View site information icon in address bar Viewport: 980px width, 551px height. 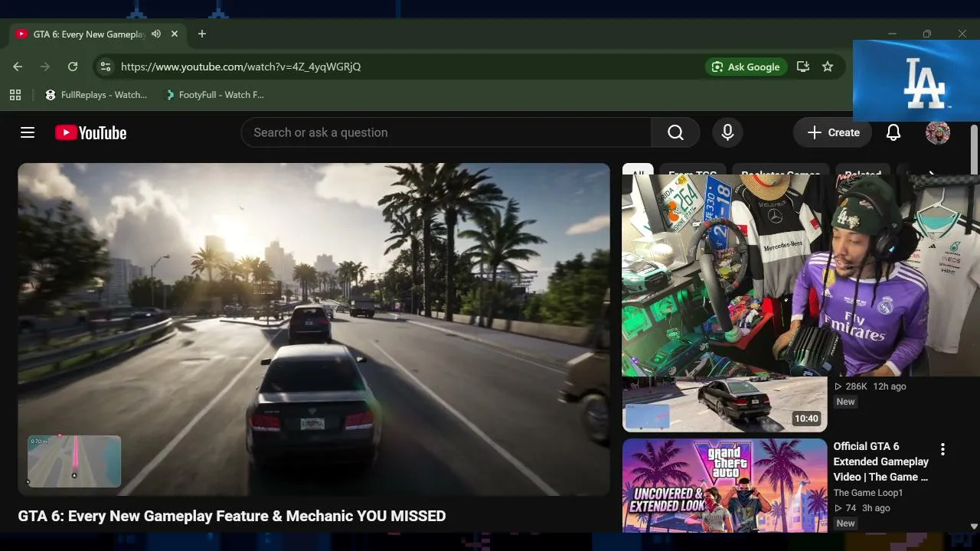[x=106, y=67]
